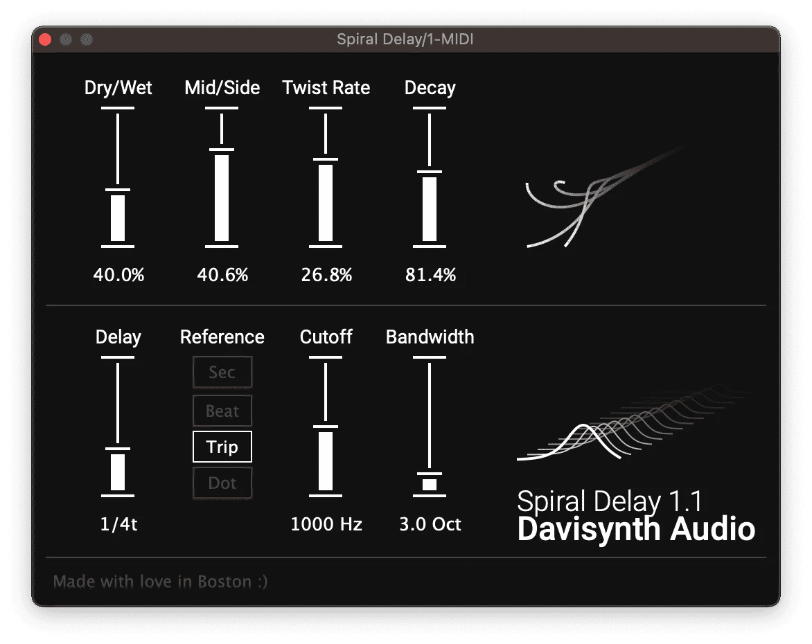Click the 40.0% Dry/Wet value readout
This screenshot has width=812, height=644.
click(x=118, y=274)
